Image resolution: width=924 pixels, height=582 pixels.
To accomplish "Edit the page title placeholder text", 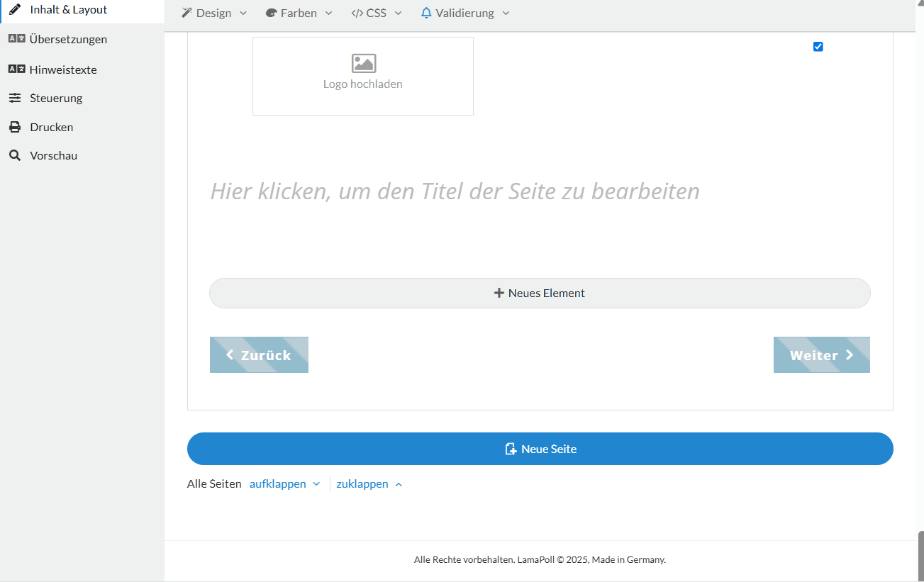I will [x=455, y=191].
